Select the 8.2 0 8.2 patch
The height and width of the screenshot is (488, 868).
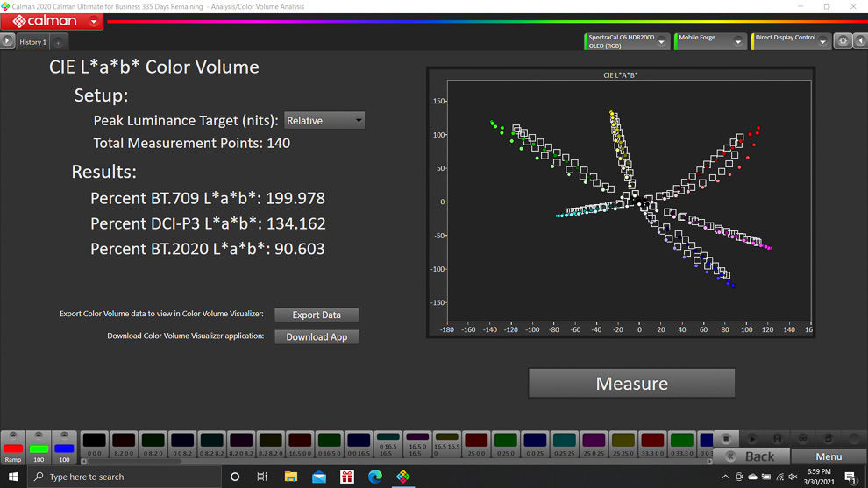(x=241, y=444)
